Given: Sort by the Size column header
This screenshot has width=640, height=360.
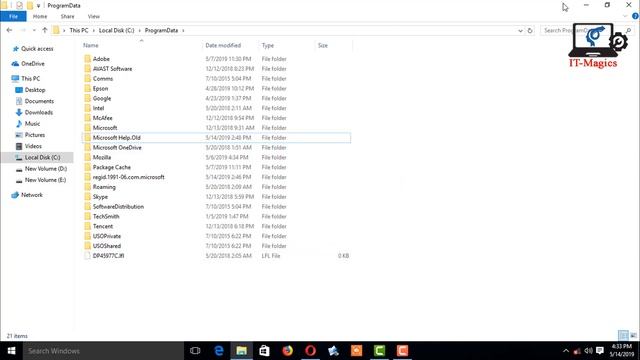Looking at the screenshot, I should coord(323,45).
